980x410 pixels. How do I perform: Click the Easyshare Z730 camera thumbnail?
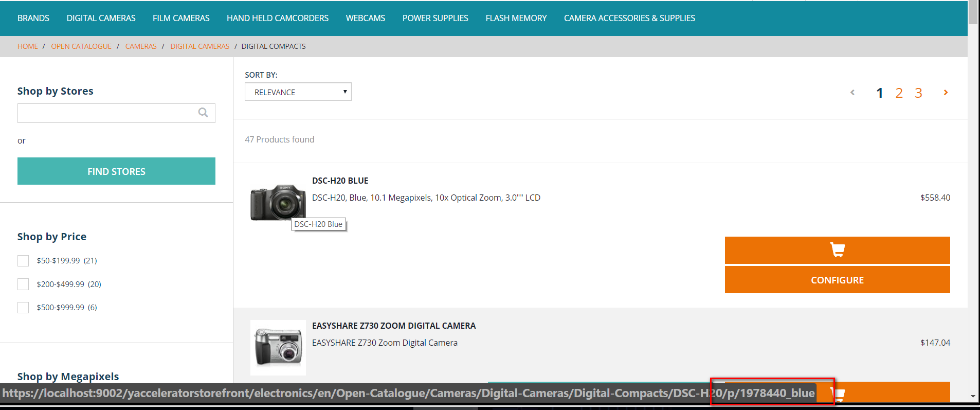278,348
